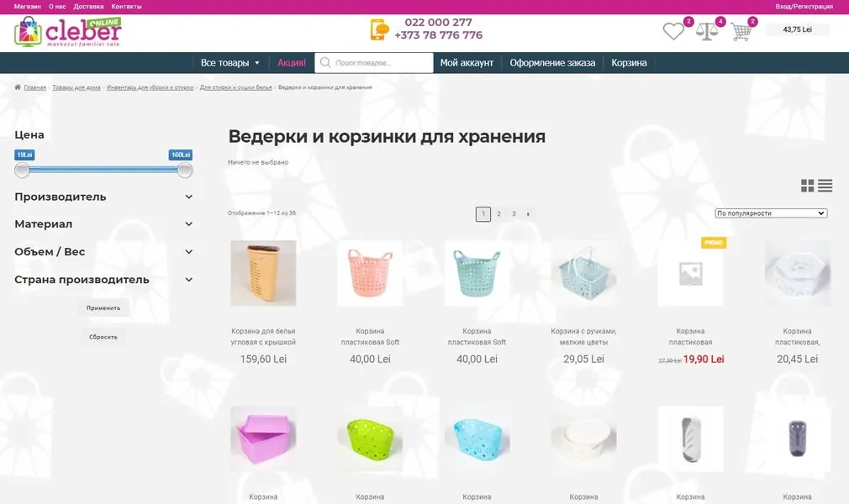Open Мой аккаунт page
This screenshot has width=849, height=504.
(467, 63)
